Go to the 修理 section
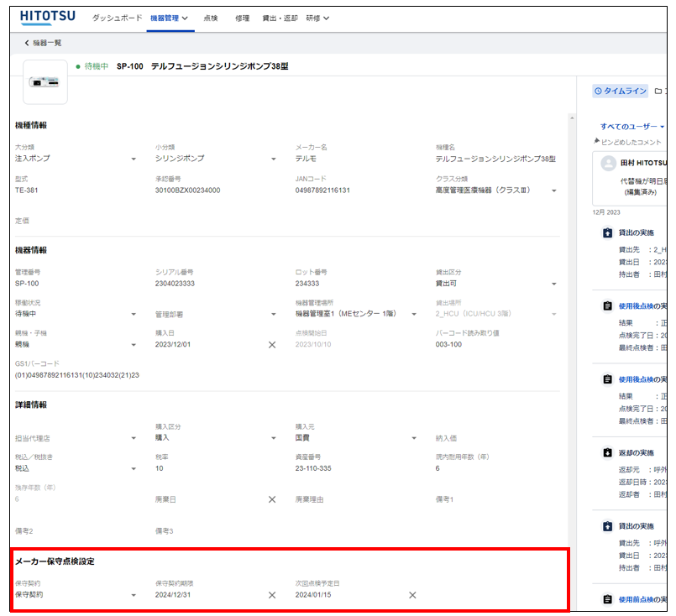The height and width of the screenshot is (616, 676). coord(243,18)
